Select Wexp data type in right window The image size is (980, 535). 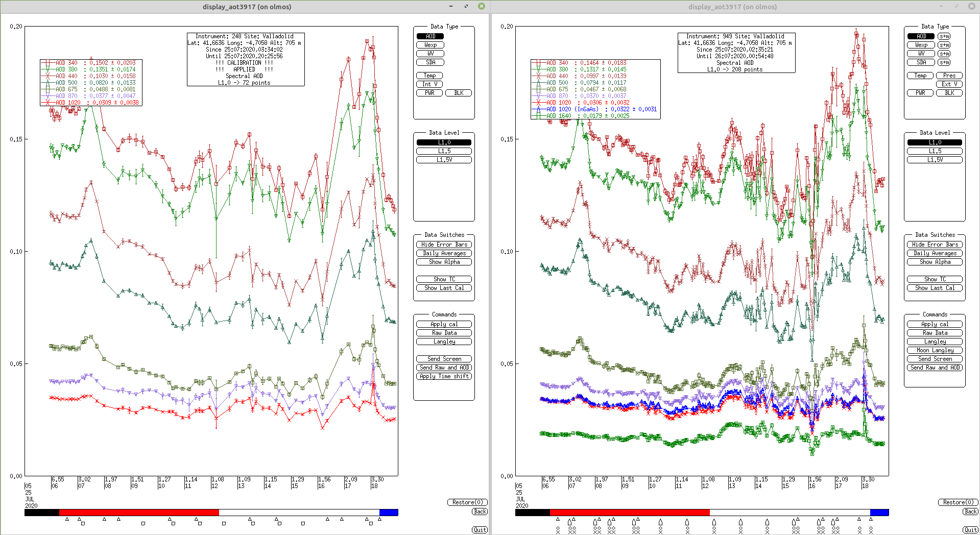(921, 45)
